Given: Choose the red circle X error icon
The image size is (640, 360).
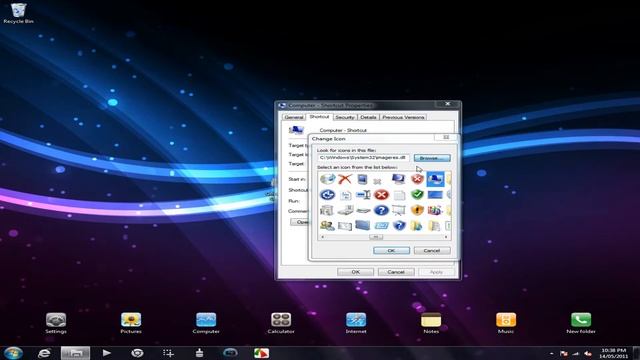Looking at the screenshot, I should coord(381,195).
